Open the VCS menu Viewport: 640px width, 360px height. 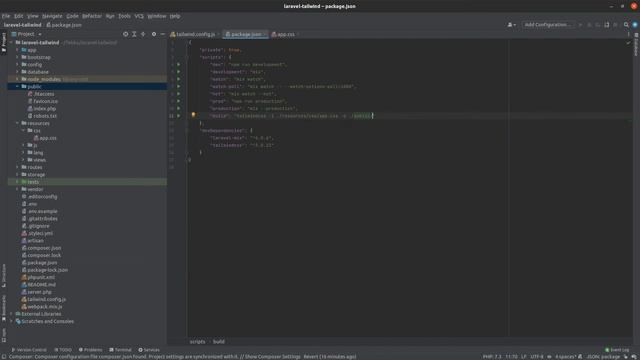pyautogui.click(x=139, y=16)
